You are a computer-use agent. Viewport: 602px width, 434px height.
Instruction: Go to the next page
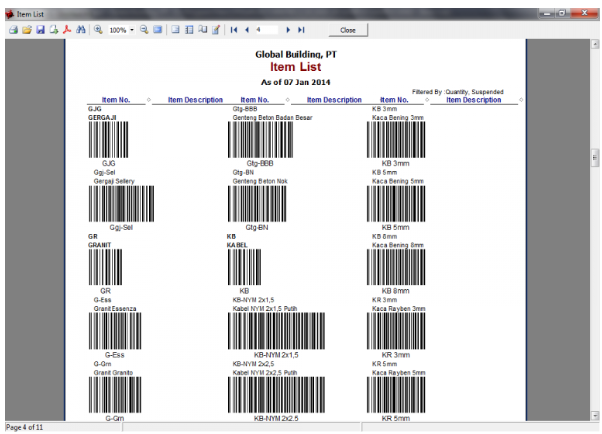289,31
